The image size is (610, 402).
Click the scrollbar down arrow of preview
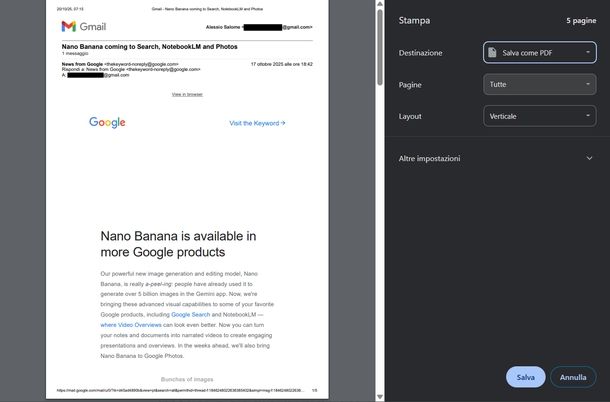[x=381, y=397]
